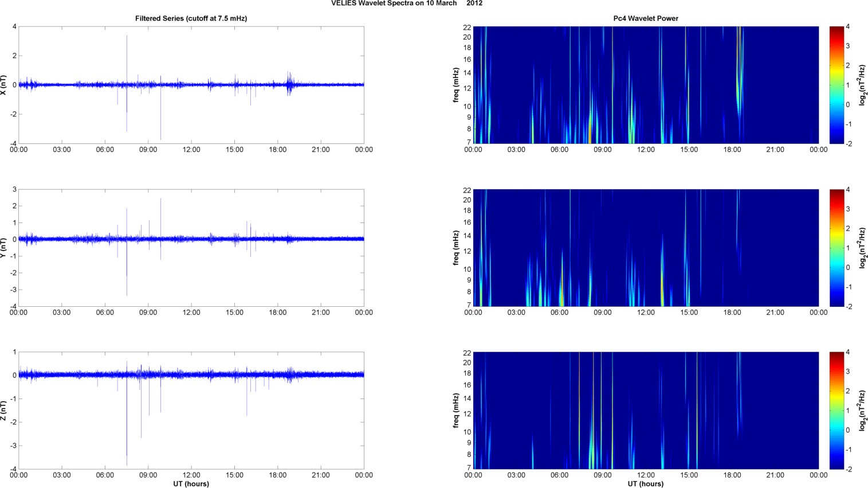Select the log2(nT²/Hz) label beside top colorbar
The image size is (868, 488).
[862, 85]
